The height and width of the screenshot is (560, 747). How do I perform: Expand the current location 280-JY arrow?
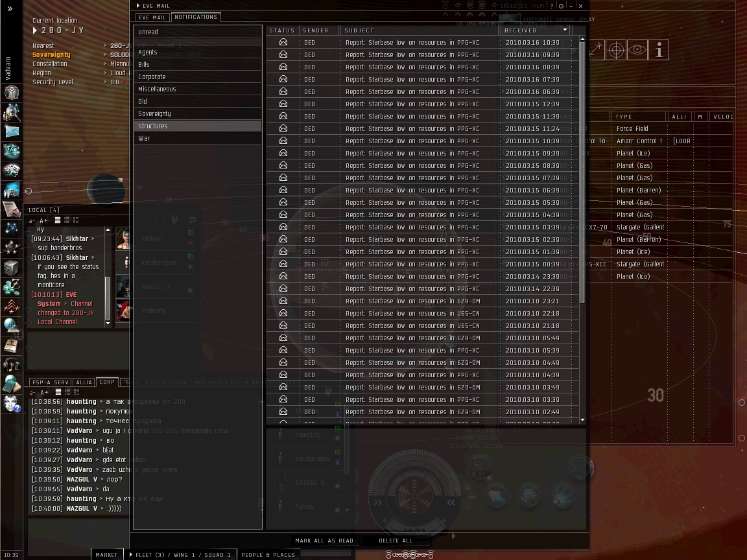(35, 30)
